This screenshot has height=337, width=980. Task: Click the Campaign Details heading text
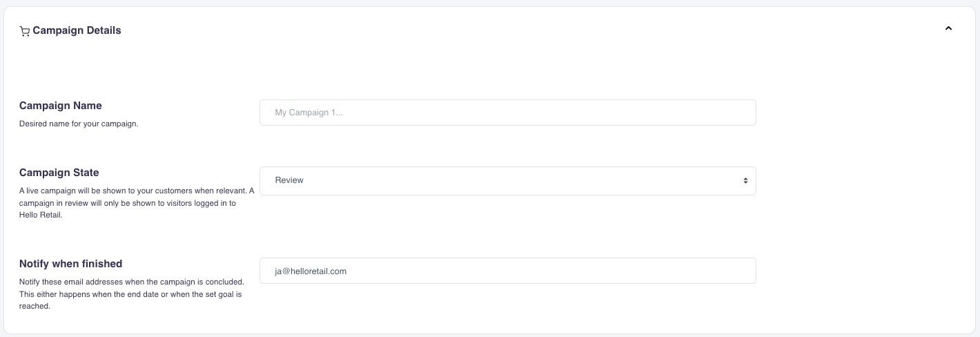tap(77, 30)
